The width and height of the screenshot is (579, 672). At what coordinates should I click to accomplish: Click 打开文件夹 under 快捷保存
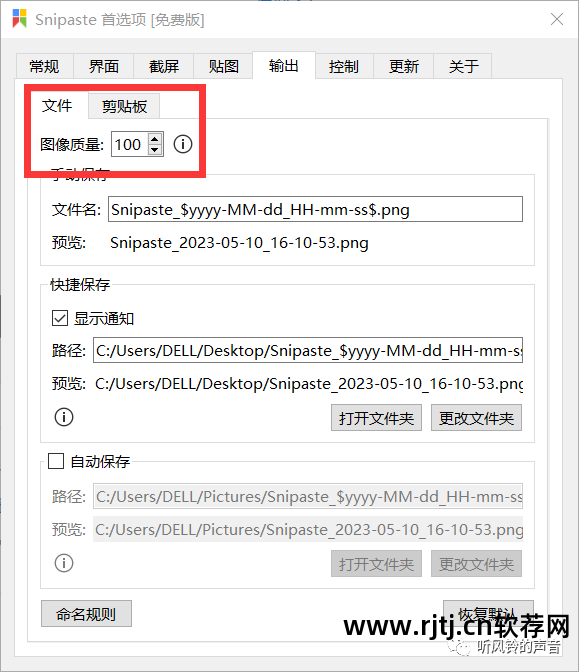[x=376, y=418]
